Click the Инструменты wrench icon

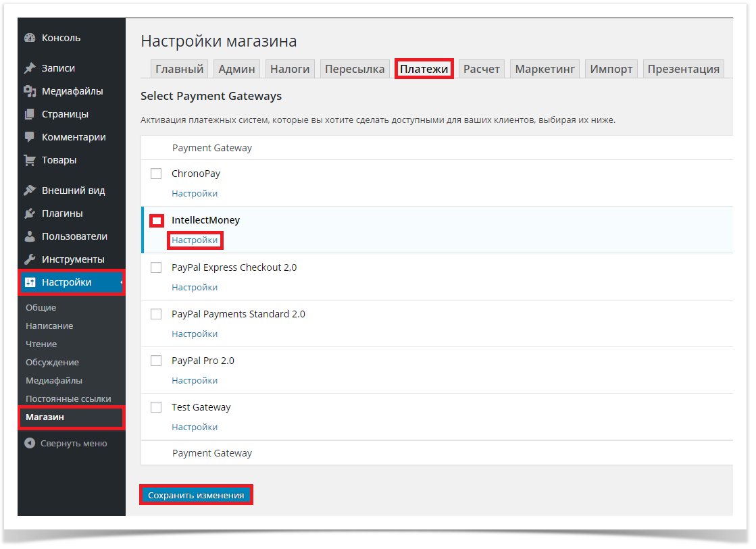click(30, 259)
